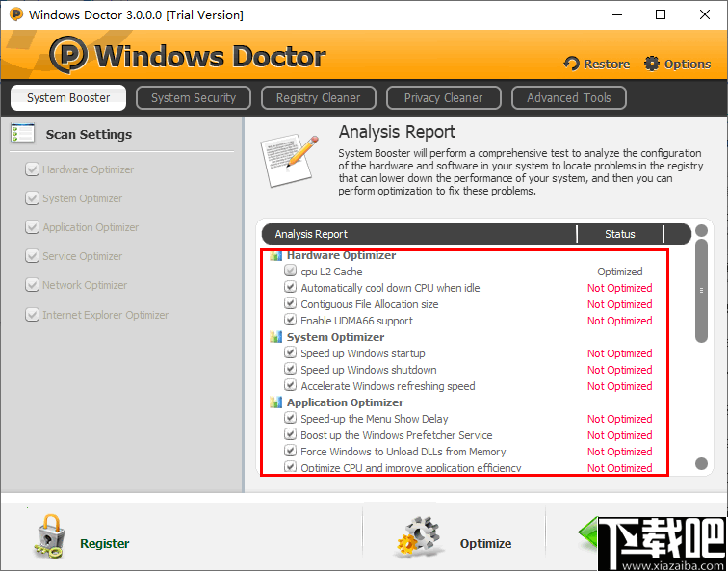Open Options via gear icon
Image resolution: width=728 pixels, height=571 pixels.
point(652,64)
